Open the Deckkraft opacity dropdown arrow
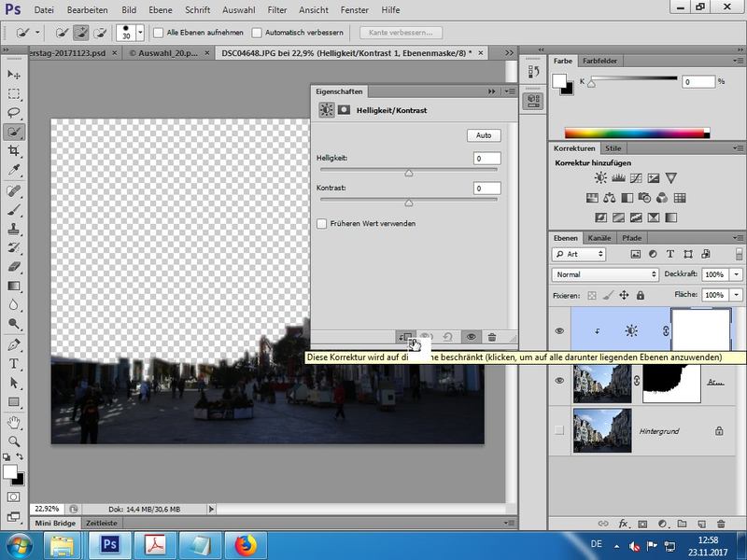The width and height of the screenshot is (747, 560). coord(735,275)
